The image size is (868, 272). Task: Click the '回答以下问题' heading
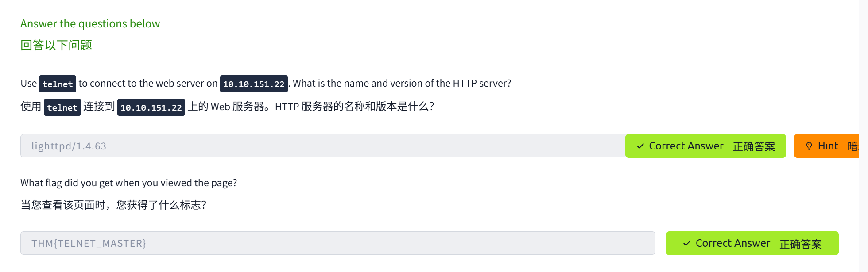point(56,45)
